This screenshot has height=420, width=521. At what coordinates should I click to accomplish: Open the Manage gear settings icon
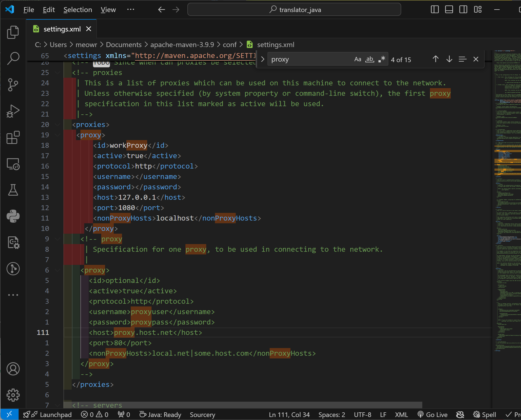coord(13,395)
